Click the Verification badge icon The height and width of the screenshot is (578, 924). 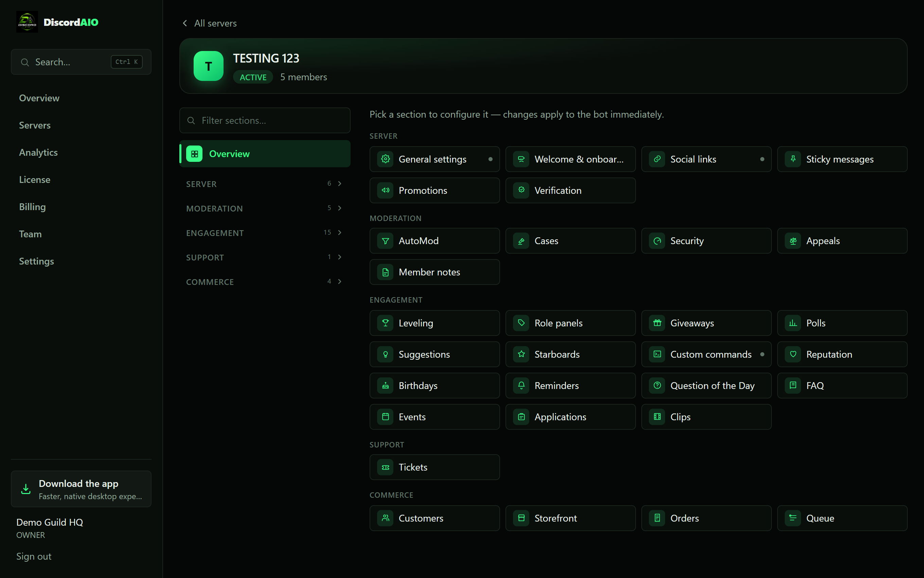click(521, 190)
